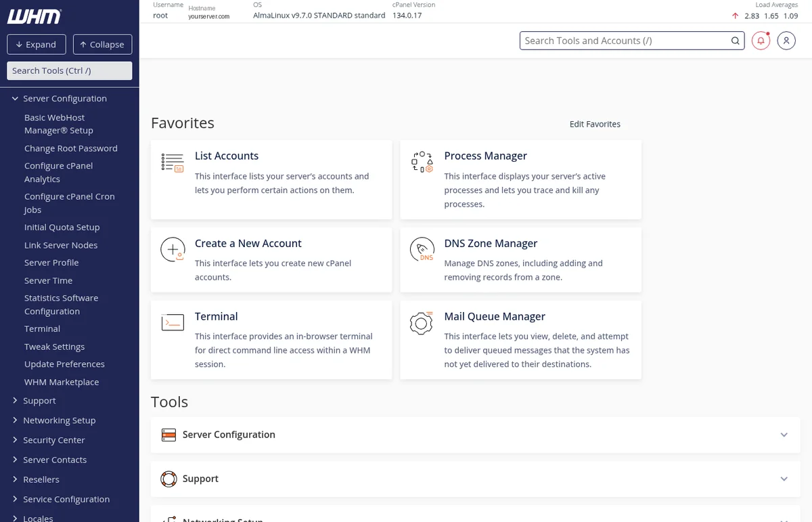The height and width of the screenshot is (522, 812).
Task: Click the Server Configuration tools icon
Action: [x=168, y=435]
